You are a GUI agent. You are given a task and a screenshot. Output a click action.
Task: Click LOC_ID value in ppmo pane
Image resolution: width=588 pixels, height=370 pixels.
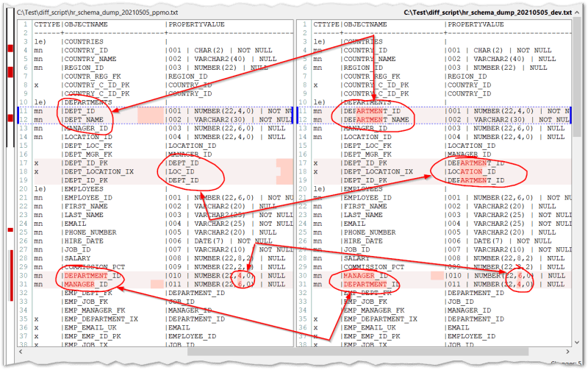pos(182,171)
